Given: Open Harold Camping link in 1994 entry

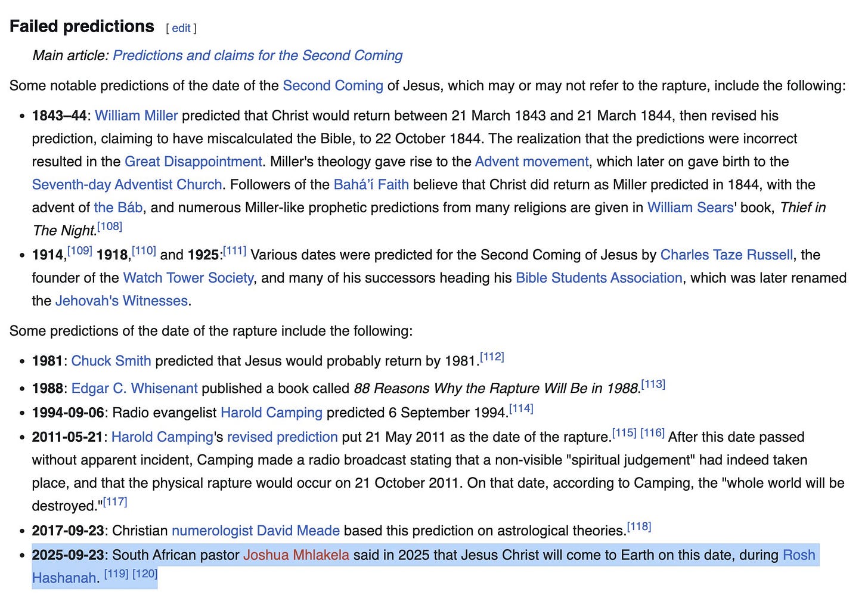Looking at the screenshot, I should (x=271, y=413).
